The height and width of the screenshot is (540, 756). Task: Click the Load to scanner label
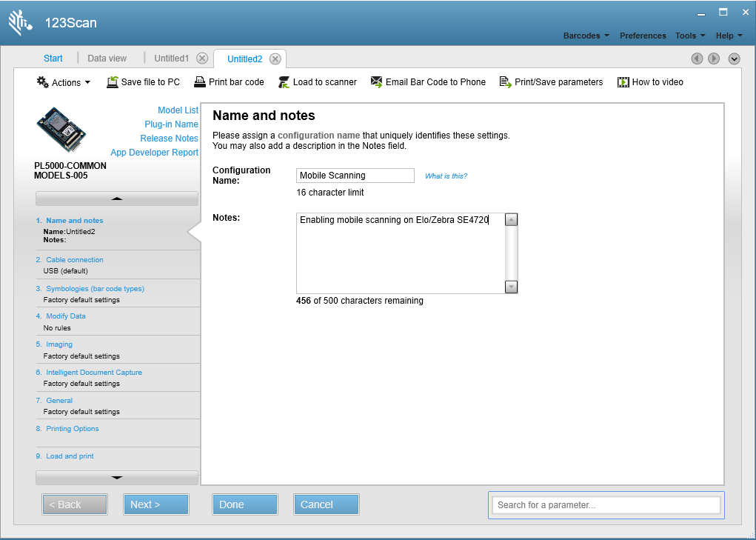tap(325, 82)
